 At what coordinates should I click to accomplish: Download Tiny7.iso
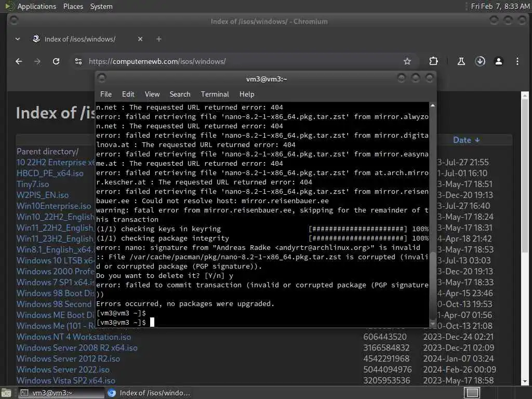tap(33, 184)
